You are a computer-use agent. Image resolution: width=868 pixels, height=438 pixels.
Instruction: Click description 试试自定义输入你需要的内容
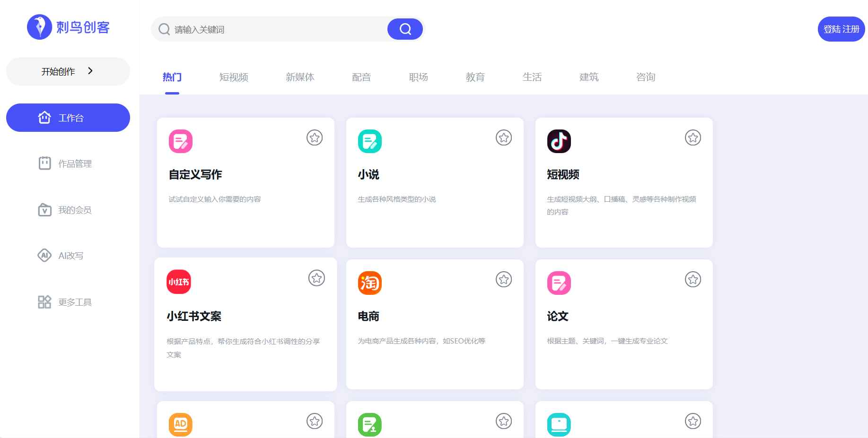click(x=215, y=199)
